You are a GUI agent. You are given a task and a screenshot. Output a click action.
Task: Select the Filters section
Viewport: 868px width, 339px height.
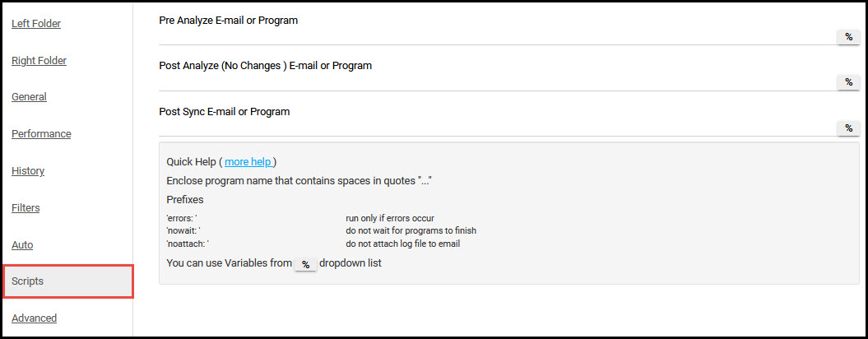26,207
